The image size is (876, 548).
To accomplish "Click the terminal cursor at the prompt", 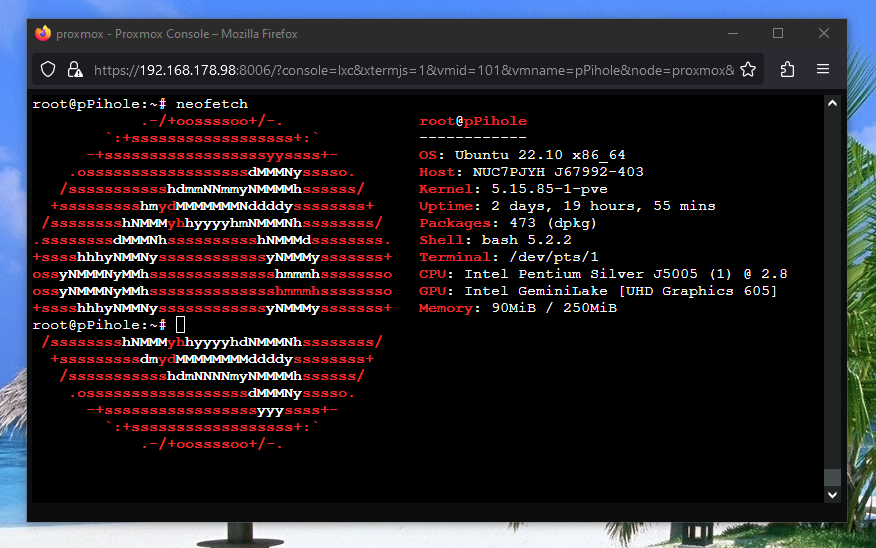I will pyautogui.click(x=180, y=325).
